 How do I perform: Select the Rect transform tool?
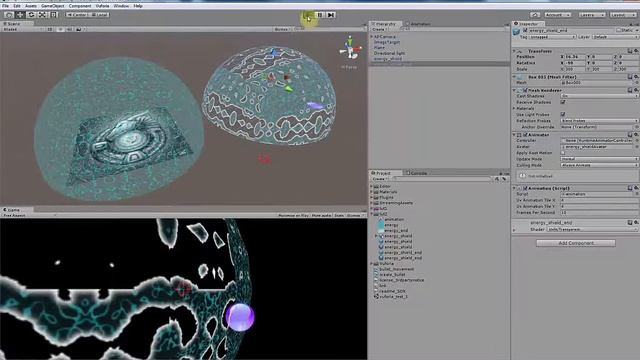(x=54, y=15)
